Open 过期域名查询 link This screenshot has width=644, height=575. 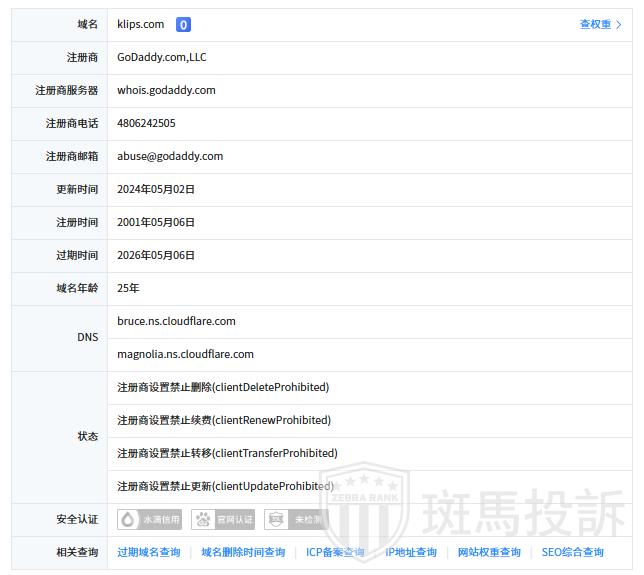[x=149, y=552]
